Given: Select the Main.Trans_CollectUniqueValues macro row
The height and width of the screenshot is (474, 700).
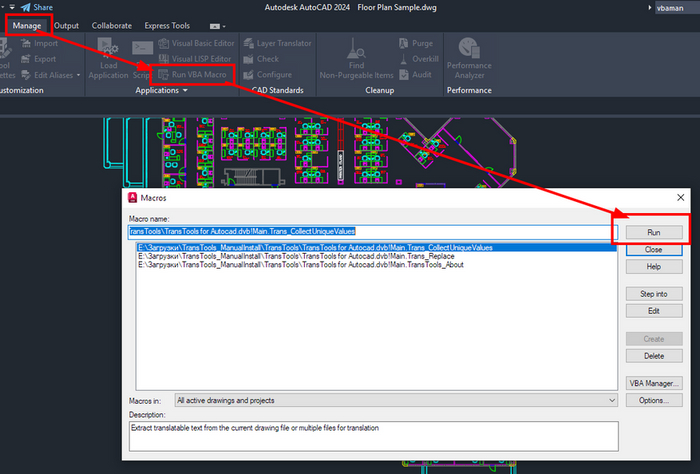Looking at the screenshot, I should [x=377, y=247].
